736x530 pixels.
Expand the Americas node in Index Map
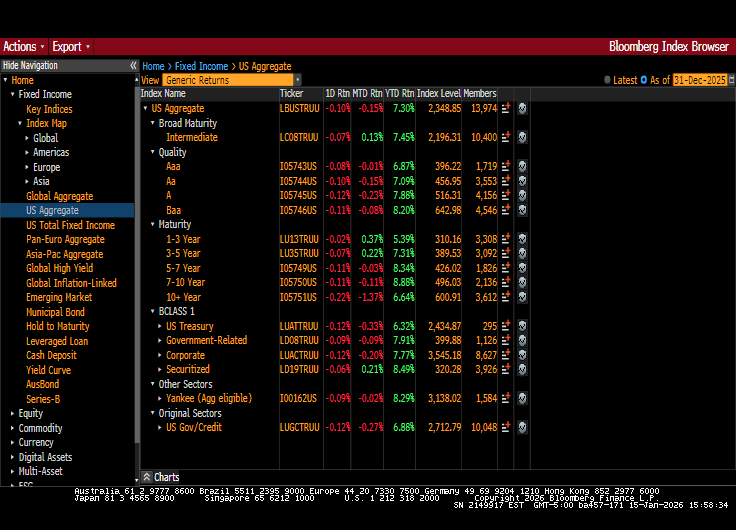[27, 153]
